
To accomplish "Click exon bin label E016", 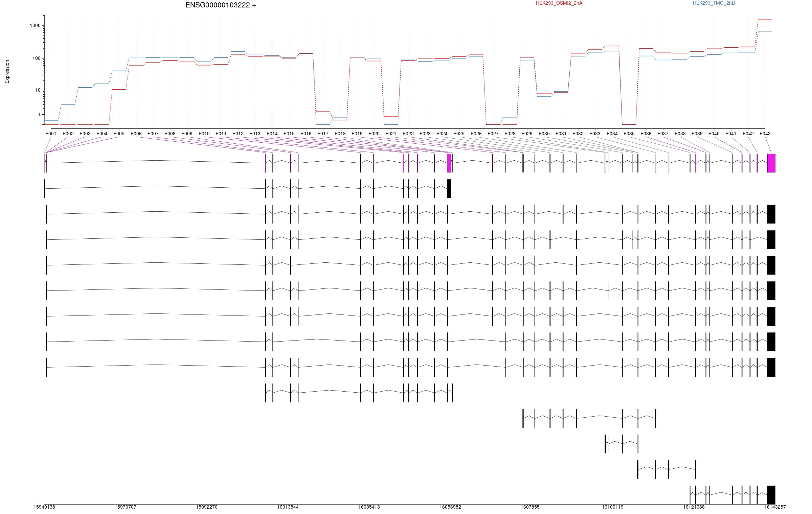I will [x=306, y=134].
